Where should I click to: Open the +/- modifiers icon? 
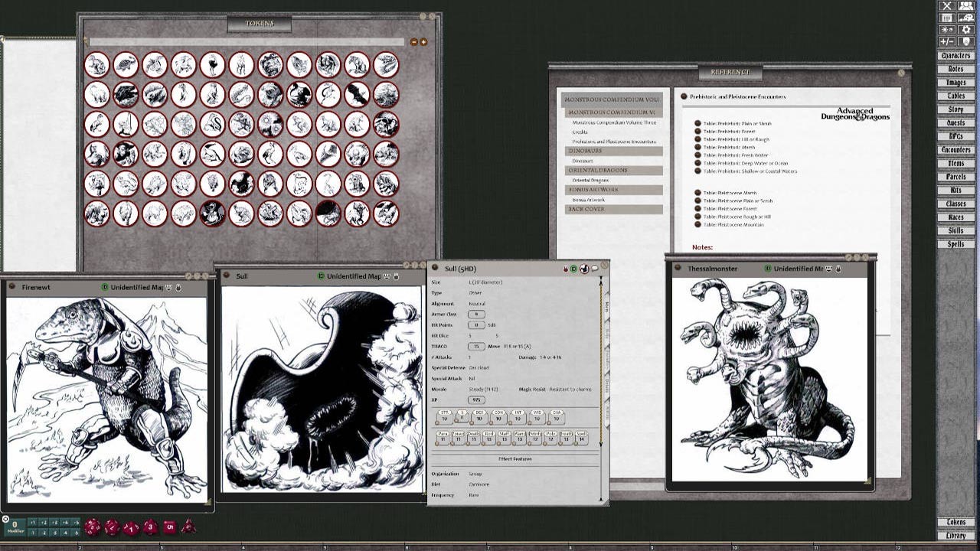tap(947, 41)
